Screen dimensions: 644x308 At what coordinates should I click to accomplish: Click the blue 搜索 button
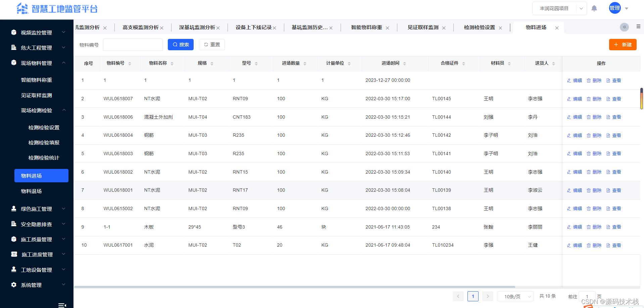[181, 45]
